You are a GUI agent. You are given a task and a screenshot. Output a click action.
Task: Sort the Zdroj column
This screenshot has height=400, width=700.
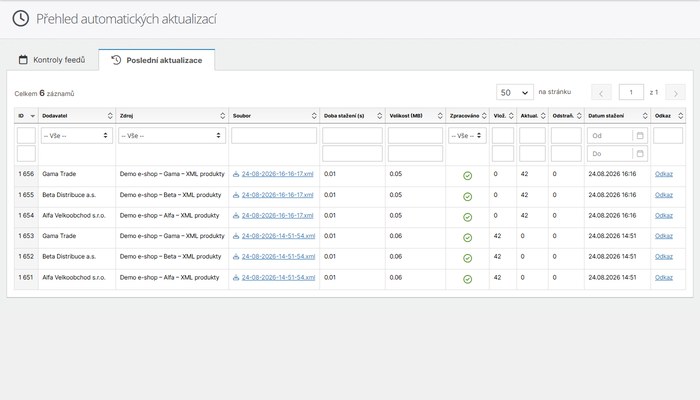coord(222,116)
